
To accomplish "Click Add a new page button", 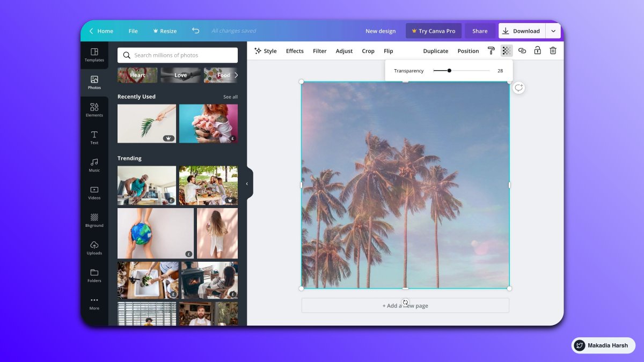I will (x=405, y=306).
